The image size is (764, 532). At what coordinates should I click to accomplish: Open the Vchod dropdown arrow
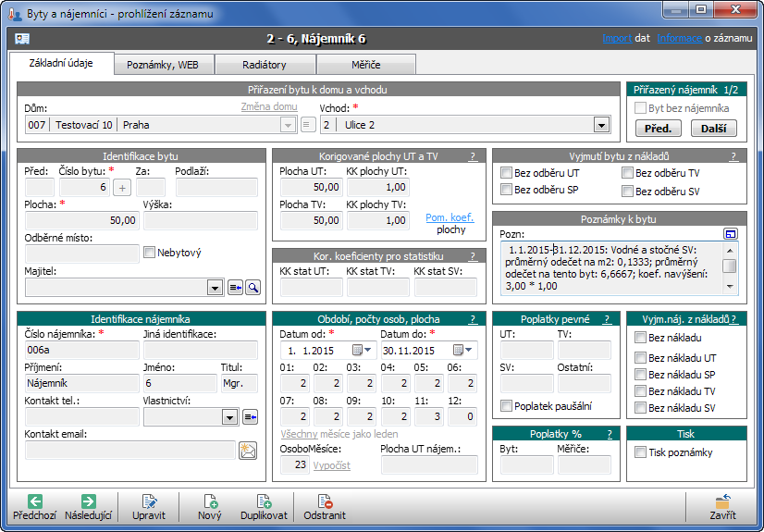[x=601, y=125]
